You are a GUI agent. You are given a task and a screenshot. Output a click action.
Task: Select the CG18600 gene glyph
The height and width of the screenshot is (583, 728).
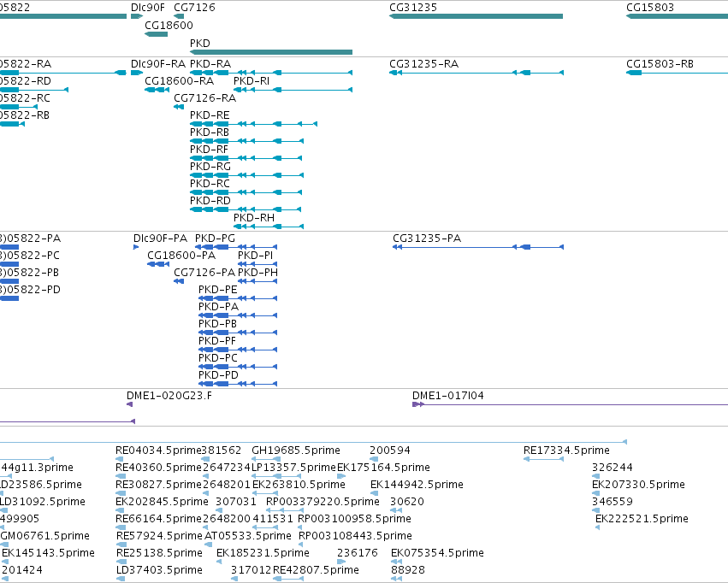156,34
